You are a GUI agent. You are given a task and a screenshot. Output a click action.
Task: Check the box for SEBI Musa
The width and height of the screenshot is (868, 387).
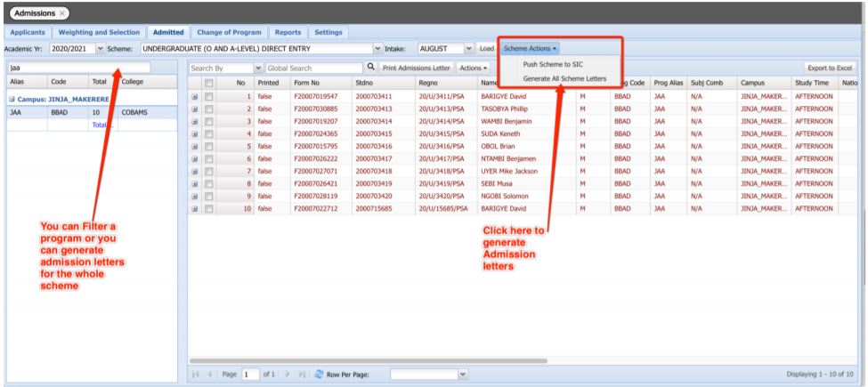[x=208, y=183]
